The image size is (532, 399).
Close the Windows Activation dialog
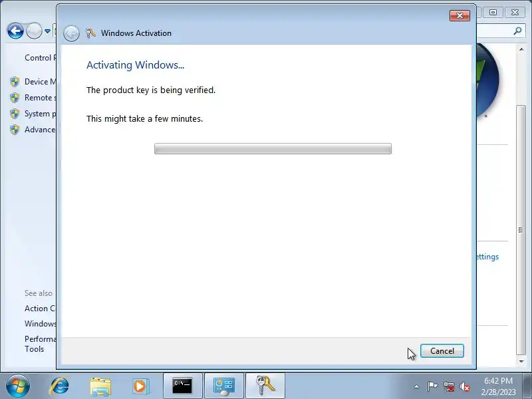click(460, 15)
